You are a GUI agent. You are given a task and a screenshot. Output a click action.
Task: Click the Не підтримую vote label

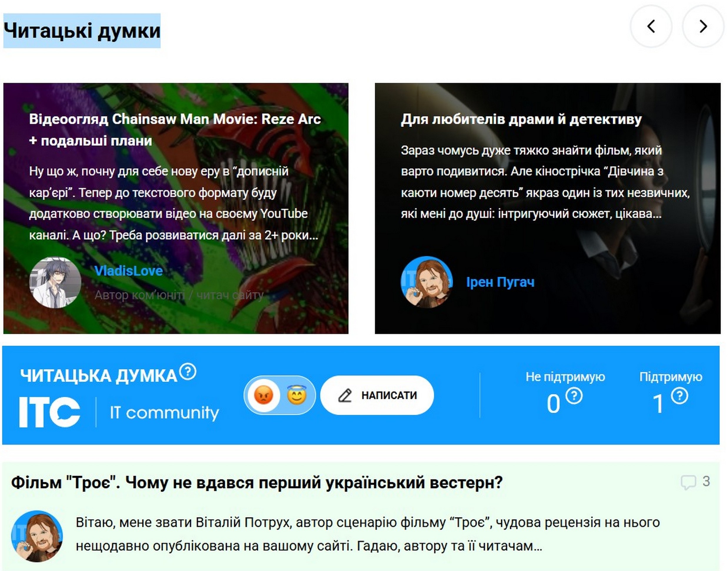pyautogui.click(x=565, y=377)
